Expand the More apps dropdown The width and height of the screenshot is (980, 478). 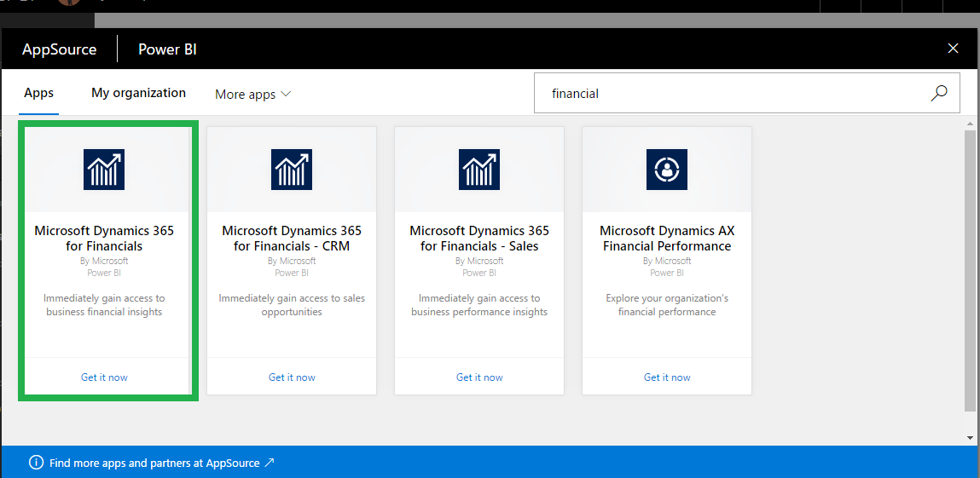pos(253,95)
